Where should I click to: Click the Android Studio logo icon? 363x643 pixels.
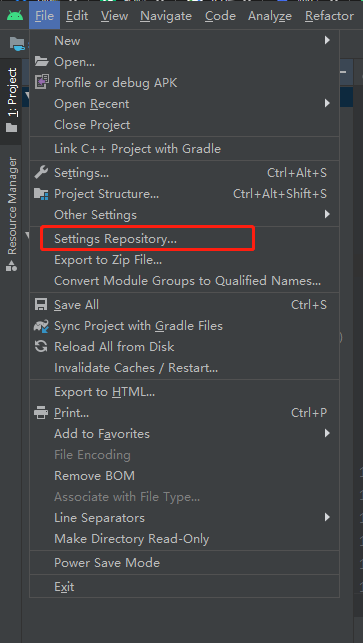[15, 16]
